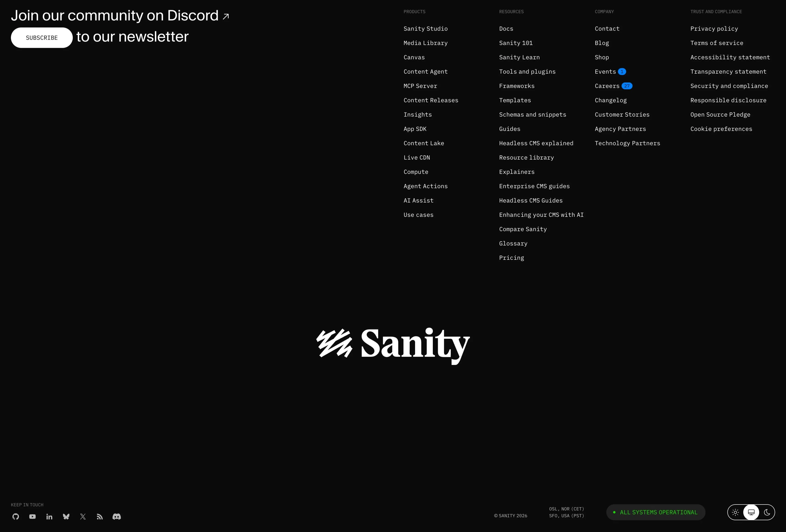
Task: Open the Bluesky butterfly icon
Action: [x=66, y=517]
